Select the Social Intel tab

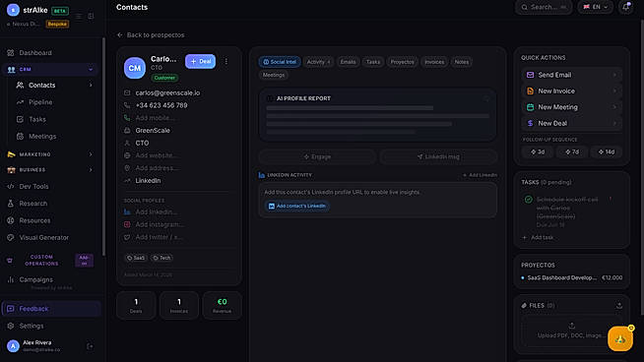pos(280,62)
